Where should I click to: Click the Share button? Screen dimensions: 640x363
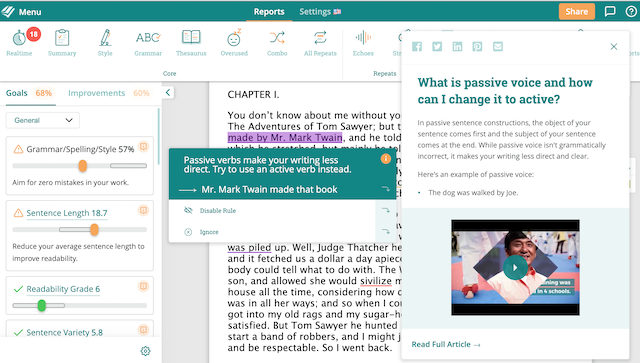click(x=576, y=11)
